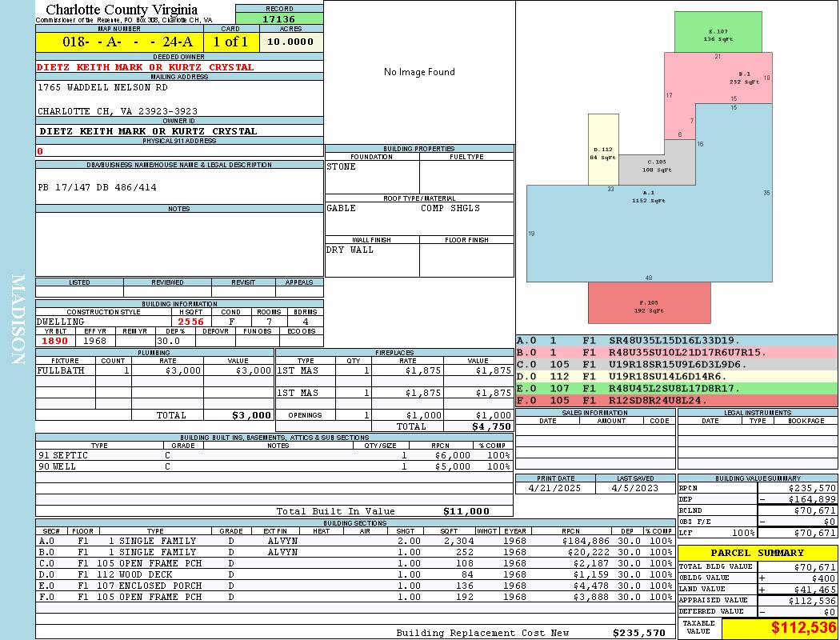Select the FULLBATH plumbing fixture row
Screen dimensions: 840x640
(155, 370)
